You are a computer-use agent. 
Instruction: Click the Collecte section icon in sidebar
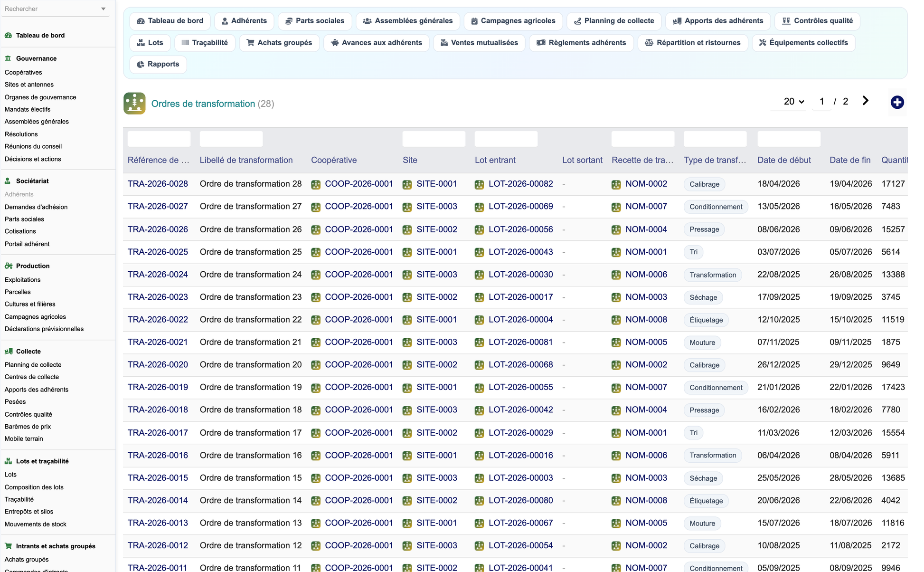[x=8, y=352]
